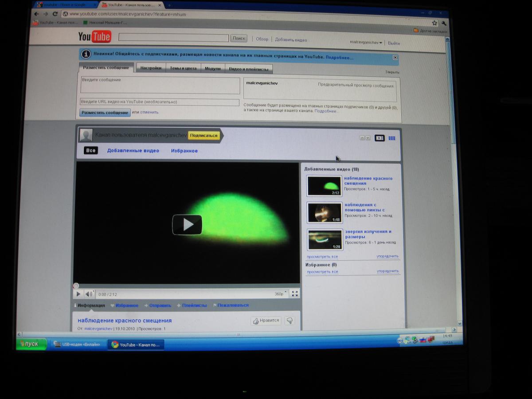Open the Обзор link in header
The width and height of the screenshot is (532, 399).
pyautogui.click(x=262, y=39)
